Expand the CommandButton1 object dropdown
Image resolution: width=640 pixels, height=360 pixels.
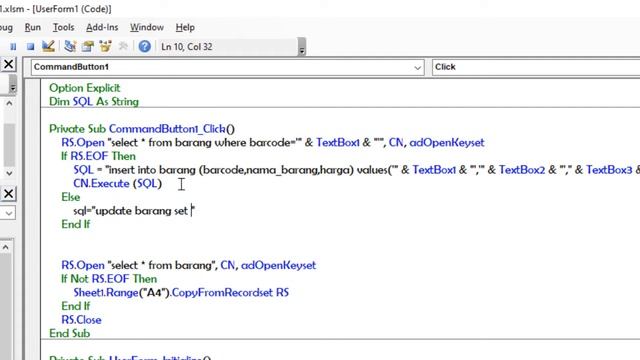417,67
